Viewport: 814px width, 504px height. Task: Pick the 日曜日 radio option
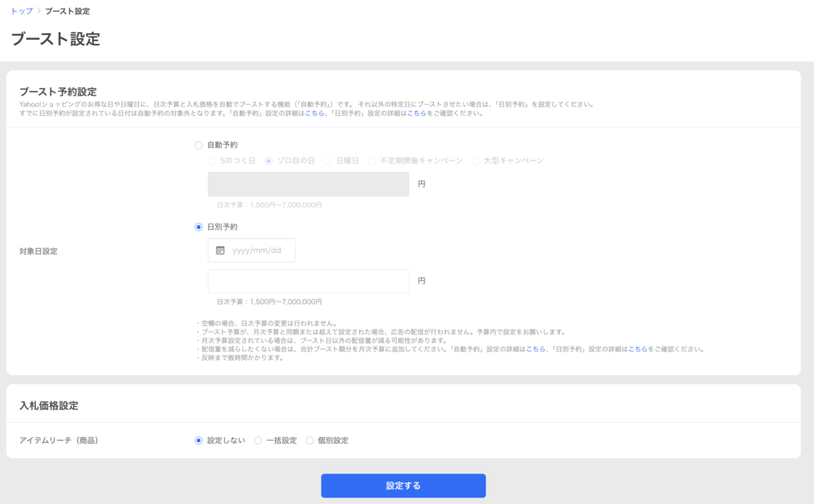(x=328, y=161)
